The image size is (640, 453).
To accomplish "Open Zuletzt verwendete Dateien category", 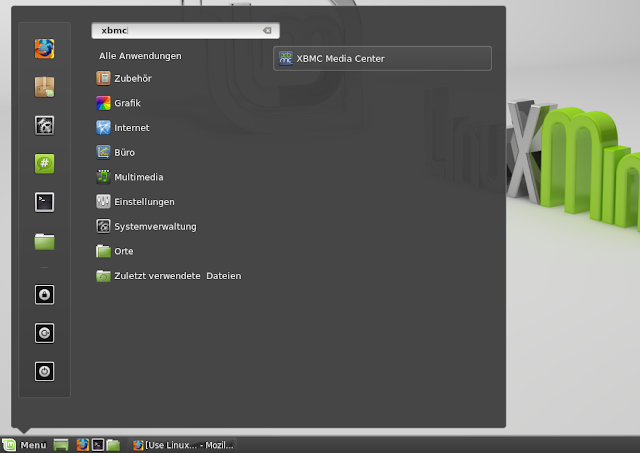I will click(169, 276).
